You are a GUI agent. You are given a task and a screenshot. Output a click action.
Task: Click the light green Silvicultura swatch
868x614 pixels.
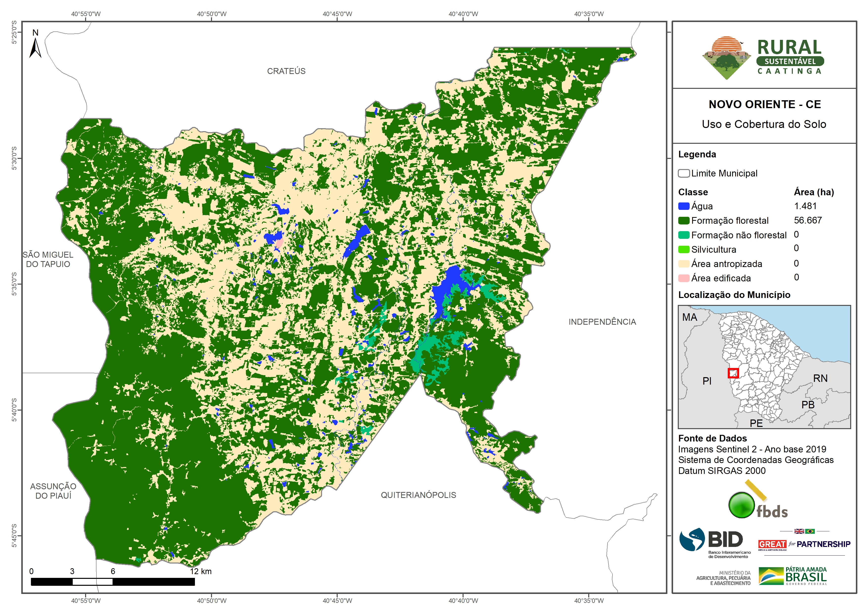tap(683, 249)
